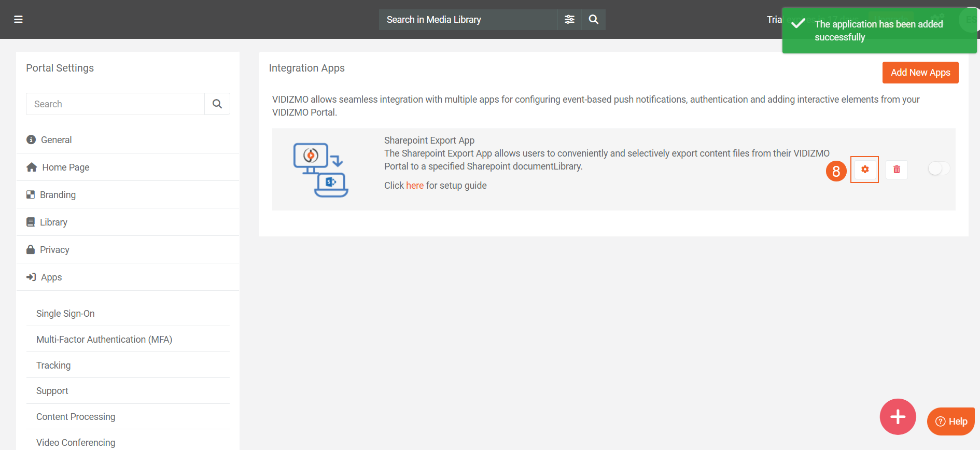The width and height of the screenshot is (980, 450).
Task: Enable the Sharepoint Export App toggle
Action: pyautogui.click(x=939, y=168)
